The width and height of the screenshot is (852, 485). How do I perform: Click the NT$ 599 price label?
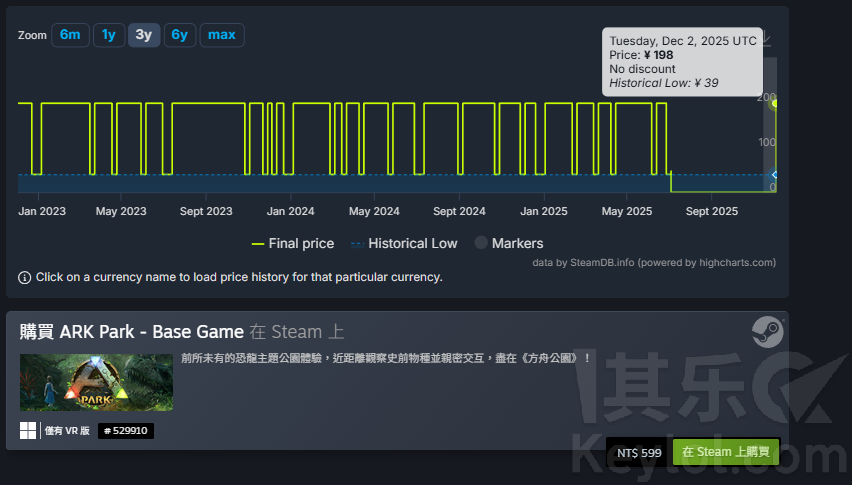[639, 453]
